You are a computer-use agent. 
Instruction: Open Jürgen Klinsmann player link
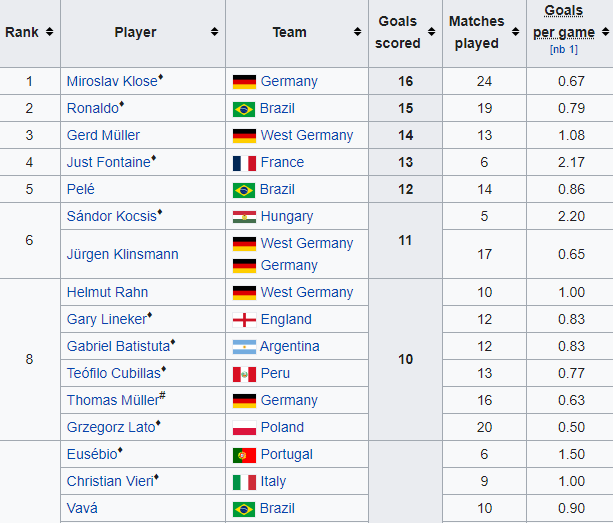[122, 254]
